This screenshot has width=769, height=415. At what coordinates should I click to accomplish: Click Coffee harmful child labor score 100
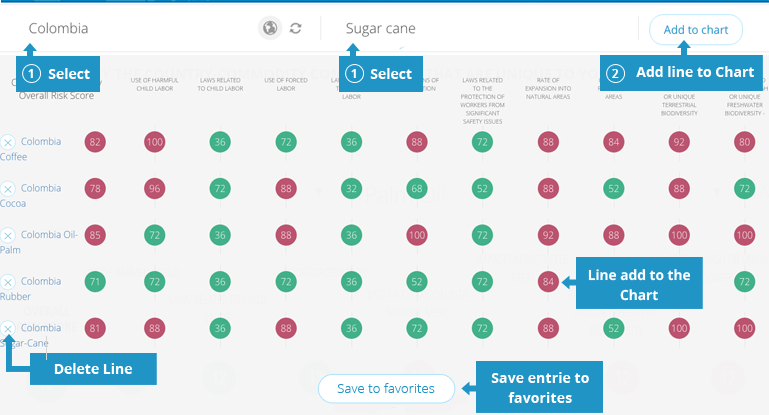click(x=154, y=142)
